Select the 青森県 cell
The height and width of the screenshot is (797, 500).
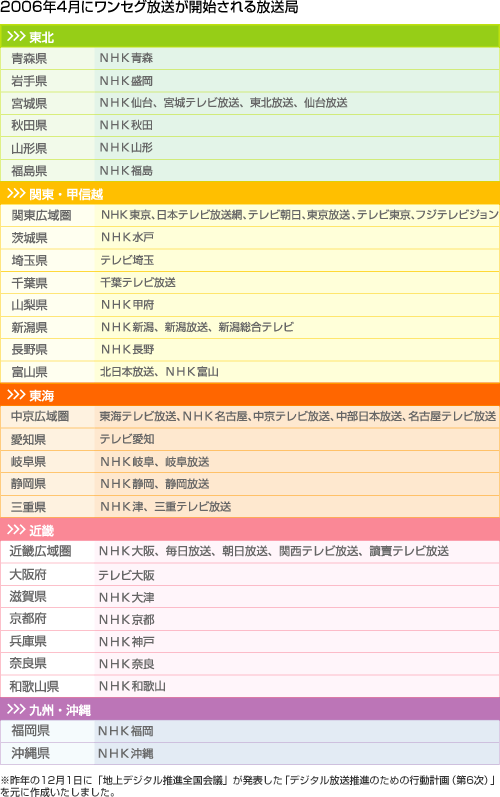point(47,58)
